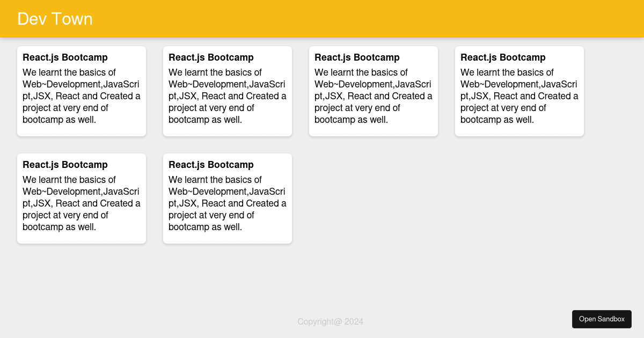Click the React.js Bootcamp title on first card
Viewport: 644px width, 338px height.
tap(65, 57)
